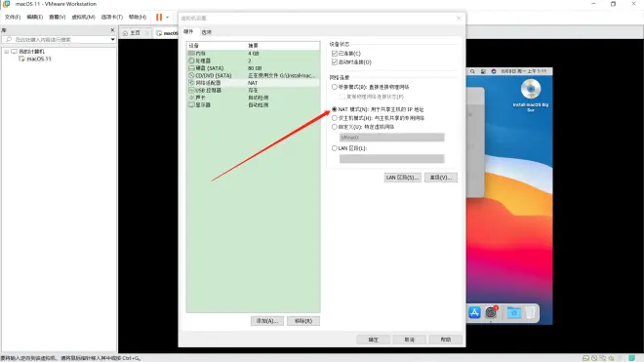Select the 自定义(U) radio button
Viewport: 644px width, 362px height.
335,127
